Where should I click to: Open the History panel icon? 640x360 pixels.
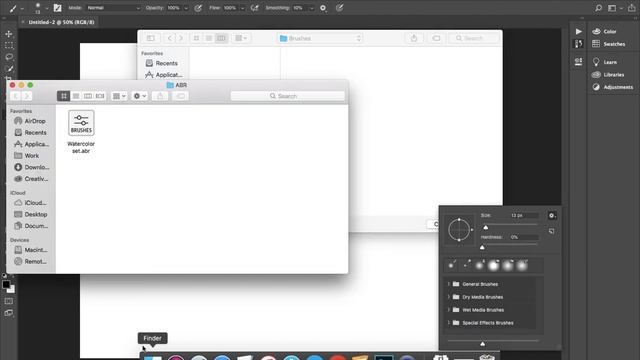(578, 44)
